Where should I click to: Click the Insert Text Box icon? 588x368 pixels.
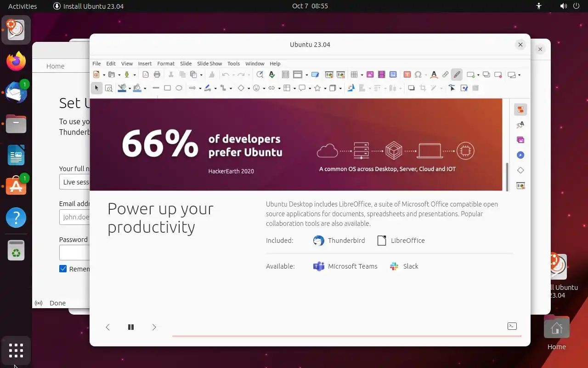[x=407, y=75]
